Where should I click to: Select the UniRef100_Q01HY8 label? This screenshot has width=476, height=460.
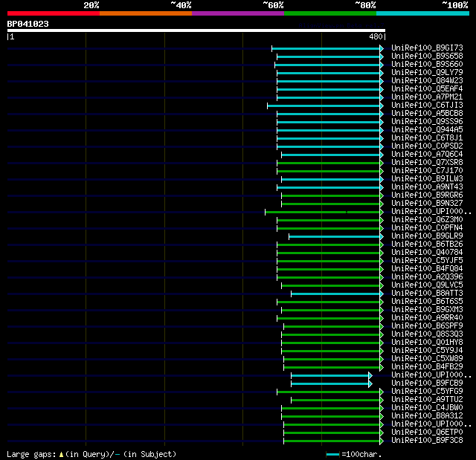(427, 343)
